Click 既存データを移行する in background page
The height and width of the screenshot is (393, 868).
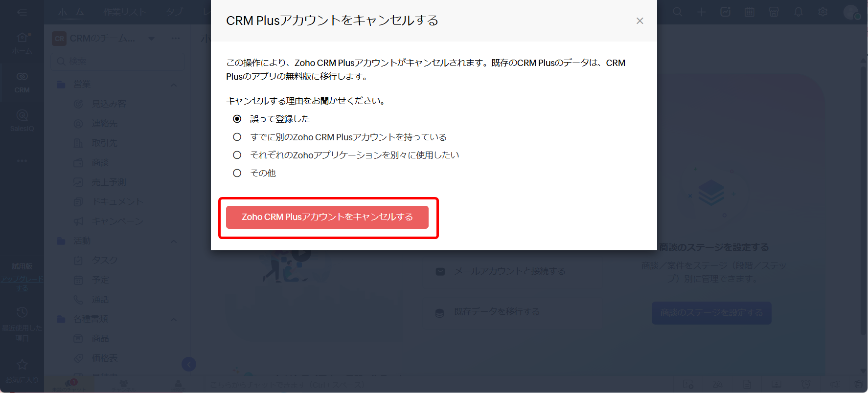[497, 312]
